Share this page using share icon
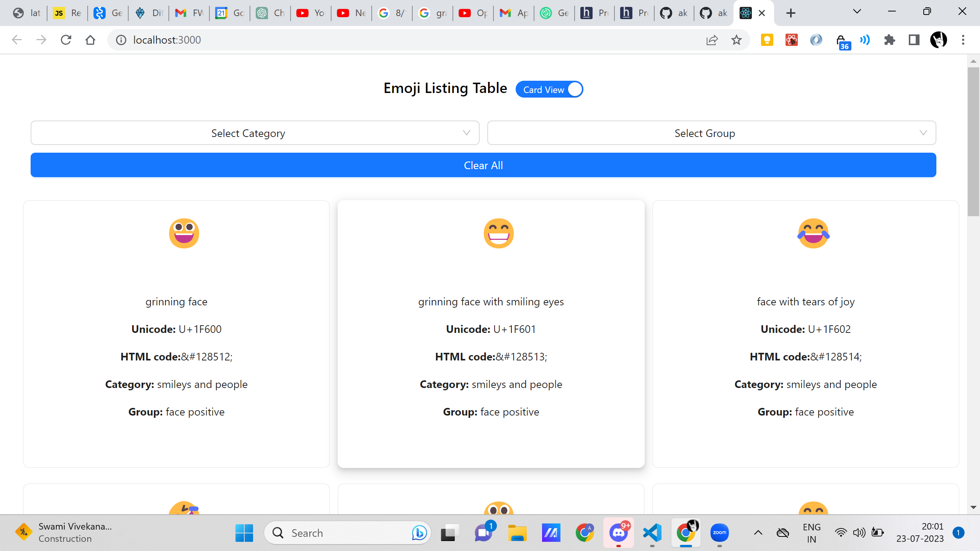Screen dimensions: 980x551 [712, 40]
